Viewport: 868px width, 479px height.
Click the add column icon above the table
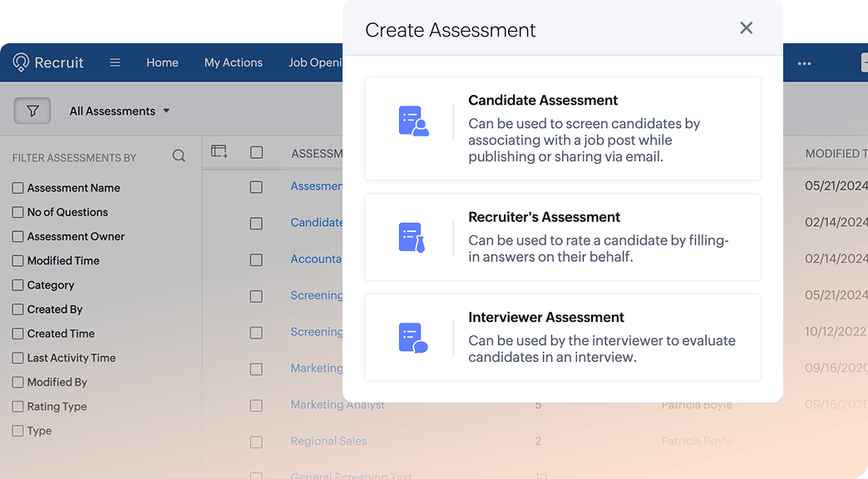[219, 151]
